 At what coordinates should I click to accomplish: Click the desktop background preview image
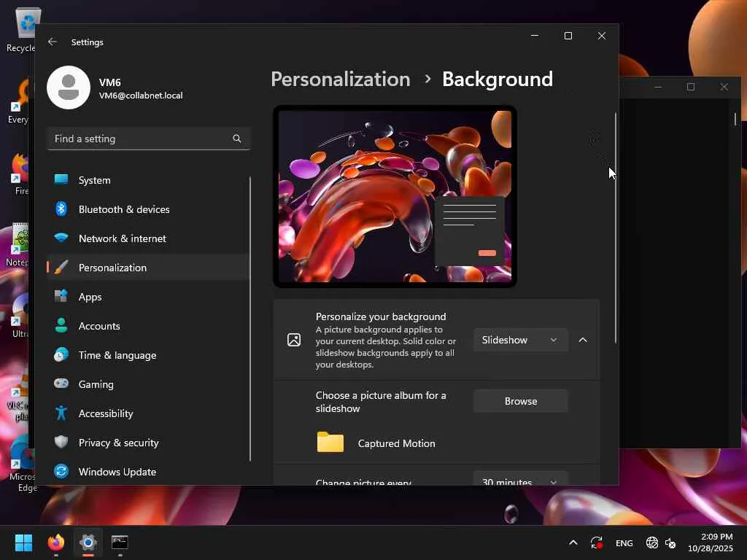coord(395,196)
